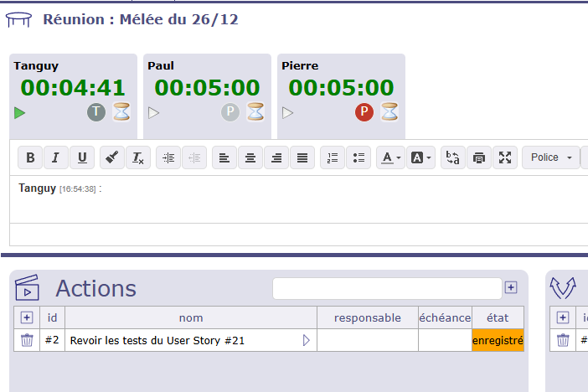Viewport: 588px width, 392px height.
Task: Insert a numbered list
Action: point(333,157)
